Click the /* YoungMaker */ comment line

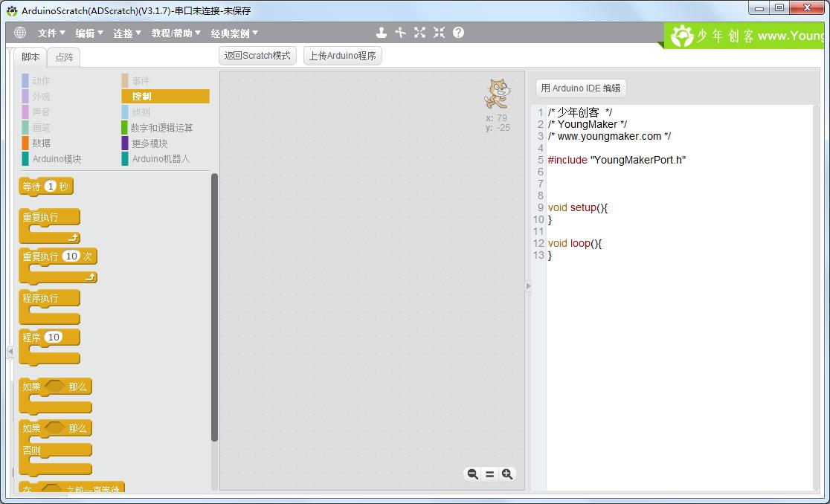pyautogui.click(x=588, y=124)
